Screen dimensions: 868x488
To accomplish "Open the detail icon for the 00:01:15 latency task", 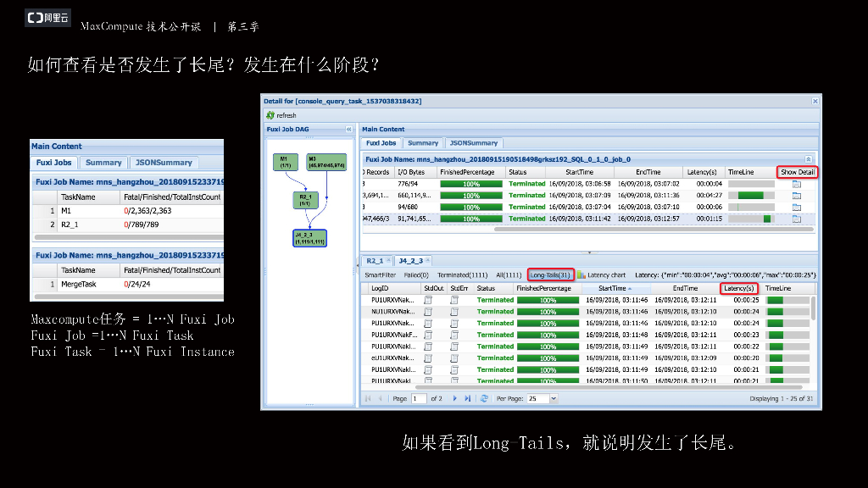I will [x=797, y=219].
